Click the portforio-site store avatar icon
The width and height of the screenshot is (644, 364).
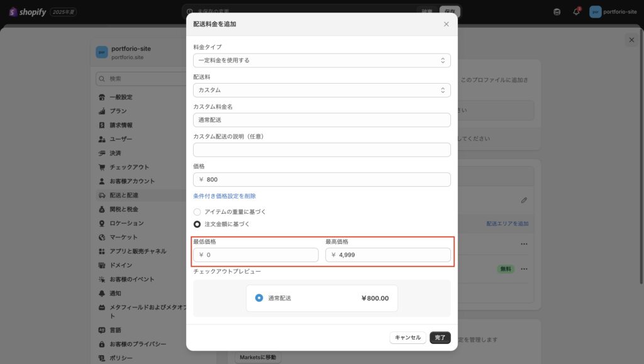pyautogui.click(x=595, y=12)
